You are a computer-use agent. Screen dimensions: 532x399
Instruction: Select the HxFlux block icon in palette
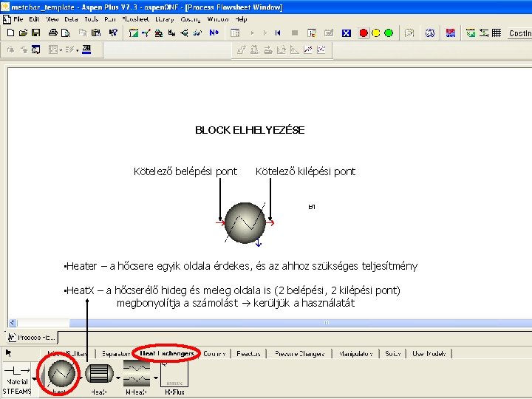[174, 374]
